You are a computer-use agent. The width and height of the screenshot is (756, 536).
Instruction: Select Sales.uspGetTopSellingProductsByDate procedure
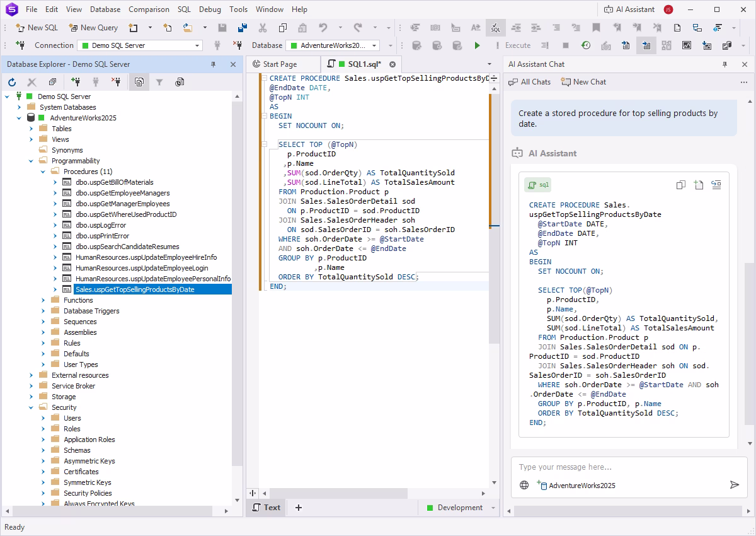pos(134,289)
